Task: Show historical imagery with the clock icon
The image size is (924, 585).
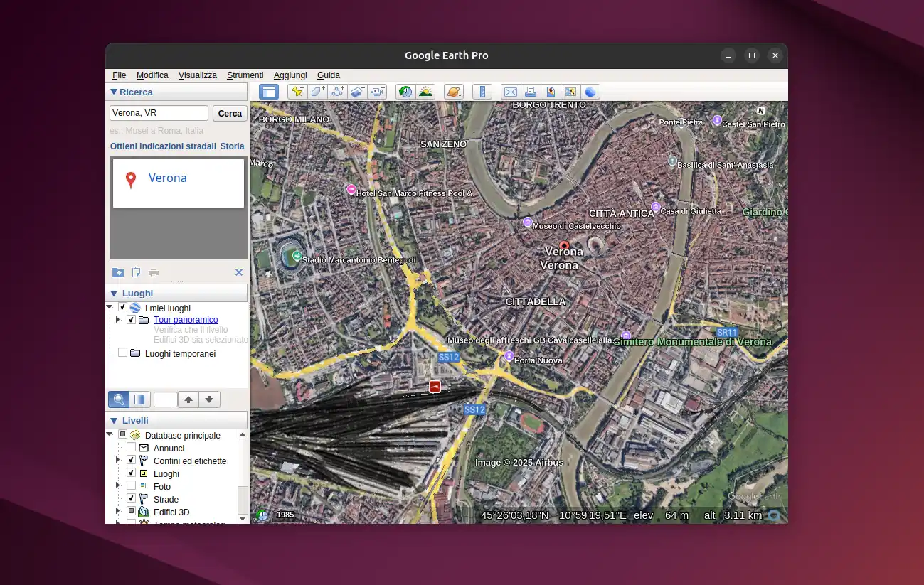Action: (405, 92)
